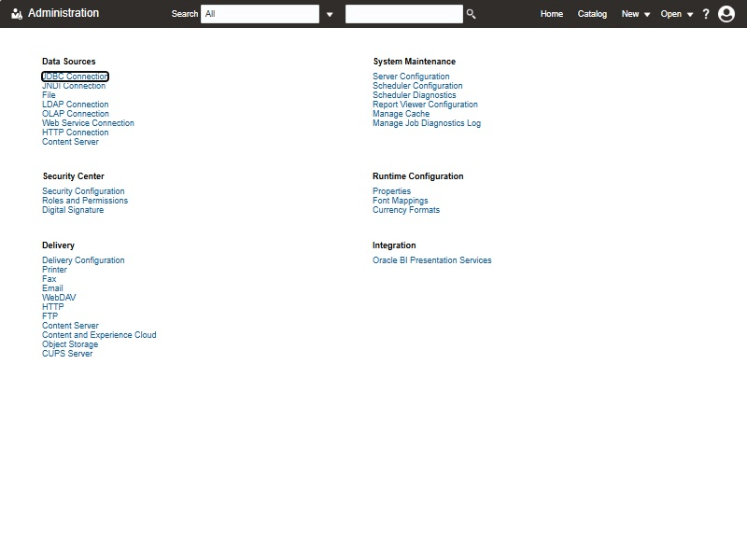747x560 pixels.
Task: Open Content Server under Delivery
Action: (x=70, y=326)
